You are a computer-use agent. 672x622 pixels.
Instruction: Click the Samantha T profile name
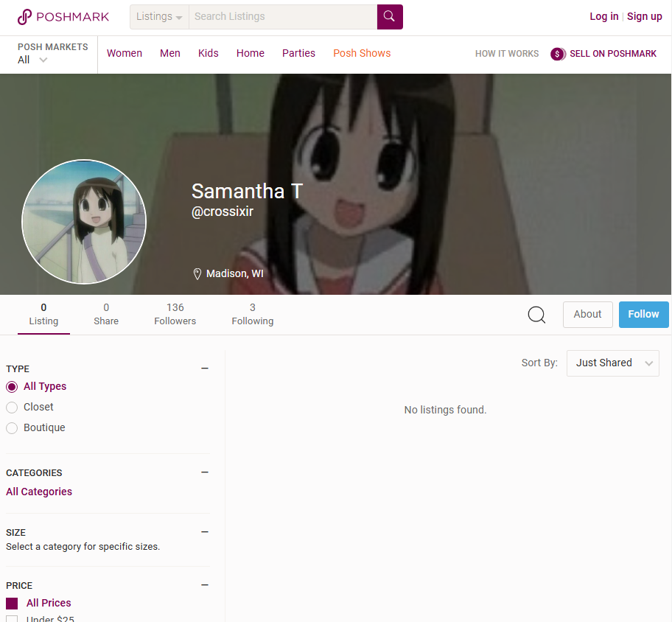[x=248, y=191]
